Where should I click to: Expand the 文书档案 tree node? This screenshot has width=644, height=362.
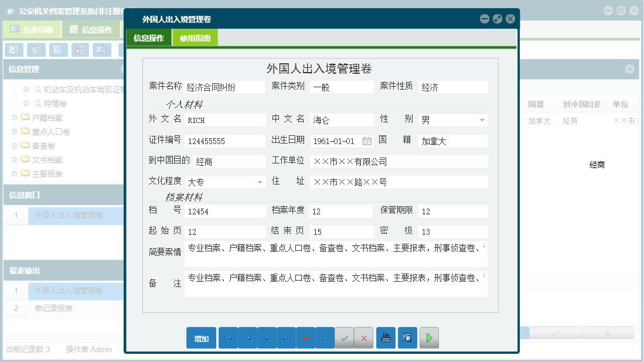(x=15, y=159)
